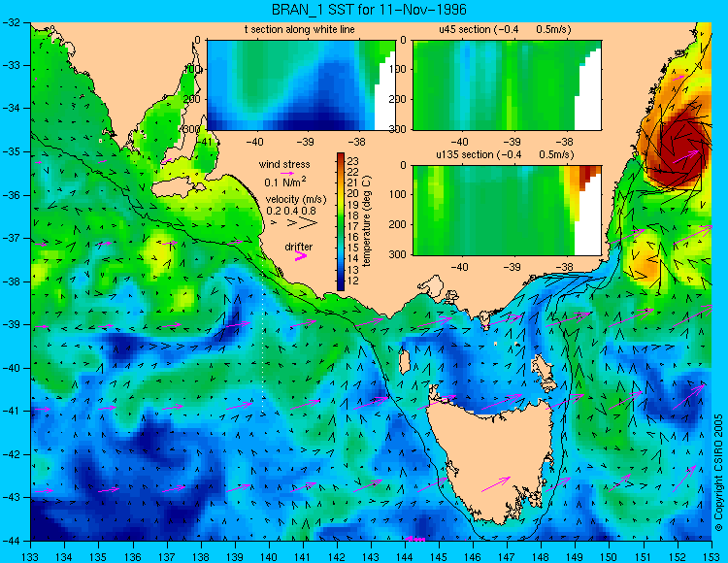Click colorbar tick label 12
This screenshot has height=563, width=728.
pyautogui.click(x=353, y=281)
